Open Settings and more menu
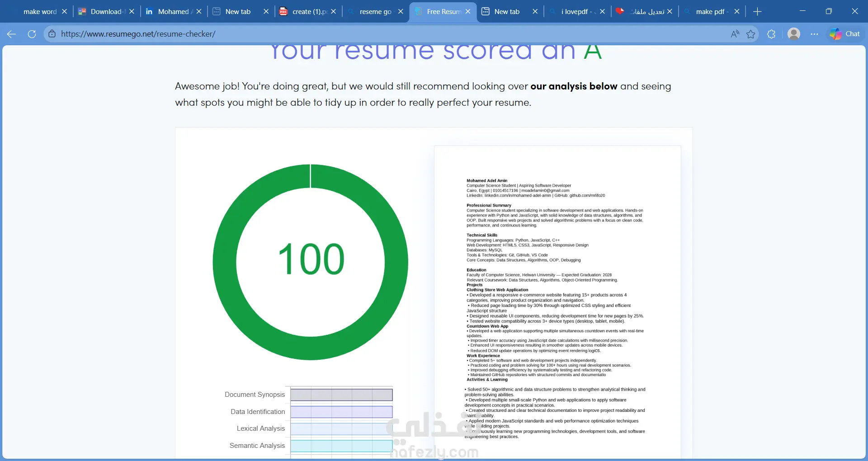Screen dimensions: 868x461 pos(814,34)
